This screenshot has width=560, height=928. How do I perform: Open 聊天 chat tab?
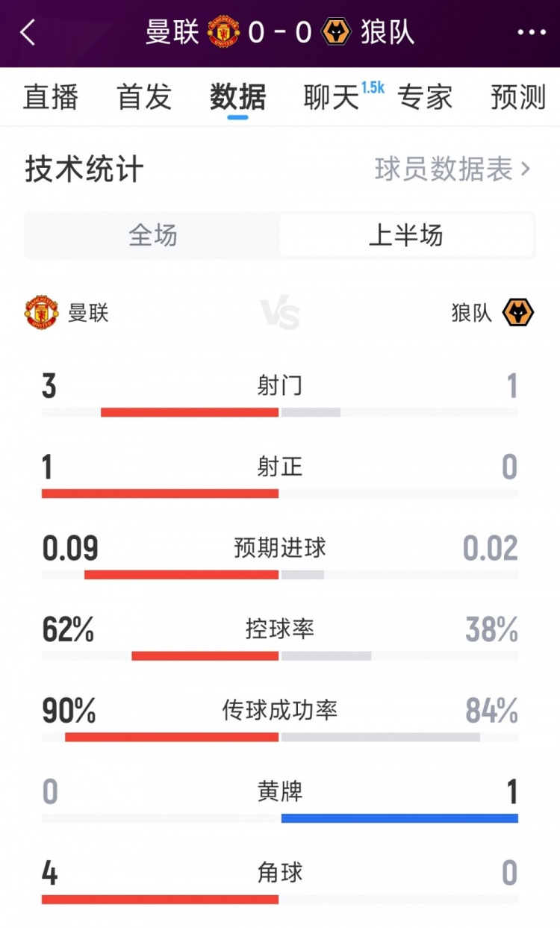pos(332,98)
